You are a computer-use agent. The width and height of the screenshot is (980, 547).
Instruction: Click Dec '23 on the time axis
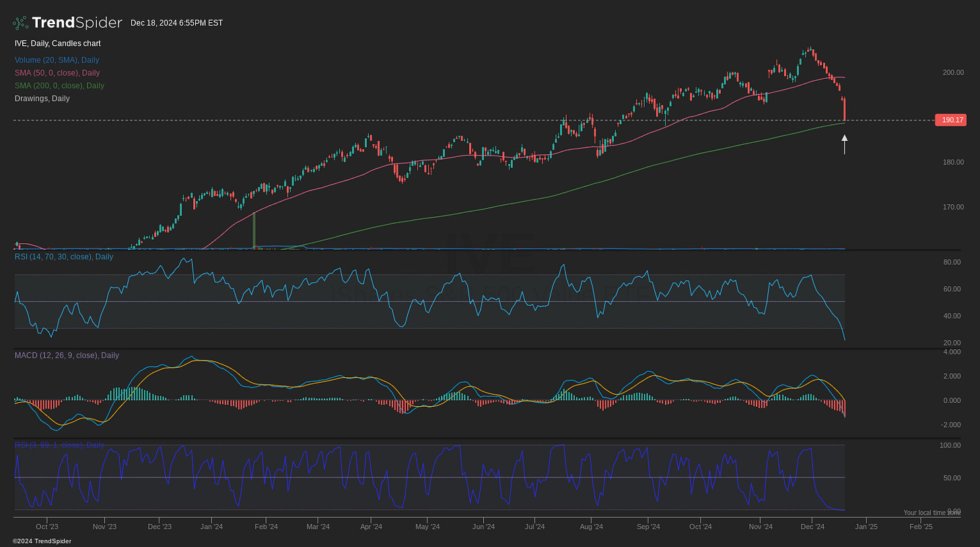pos(159,526)
